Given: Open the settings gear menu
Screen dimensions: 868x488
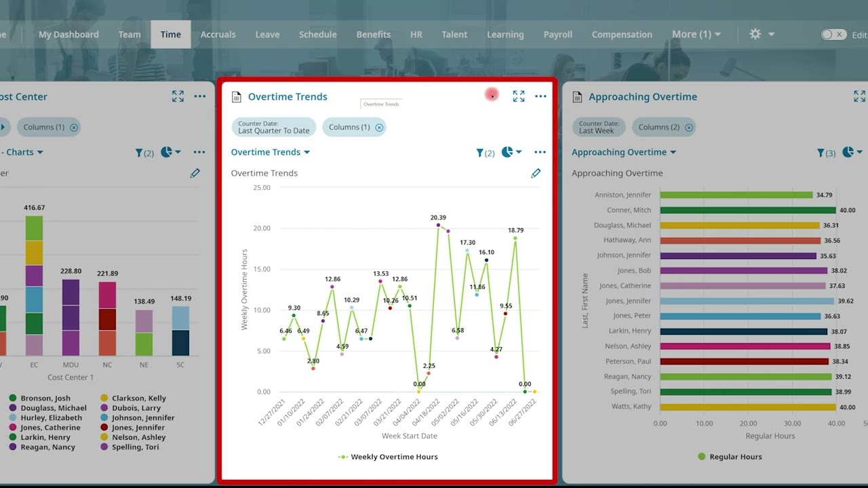Looking at the screenshot, I should 762,35.
